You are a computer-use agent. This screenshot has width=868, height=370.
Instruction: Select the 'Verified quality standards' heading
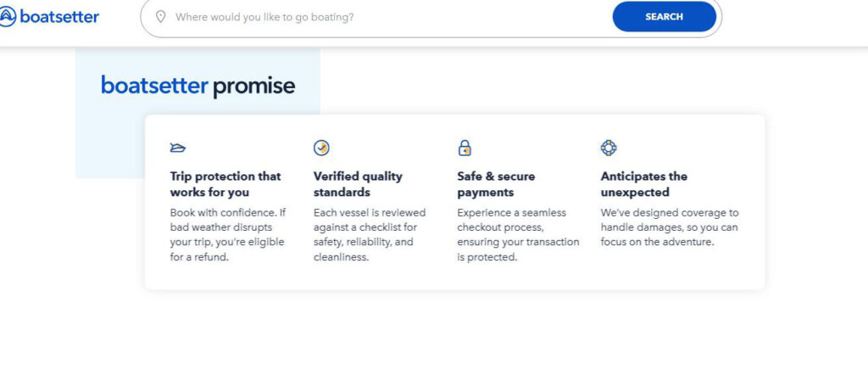click(358, 184)
